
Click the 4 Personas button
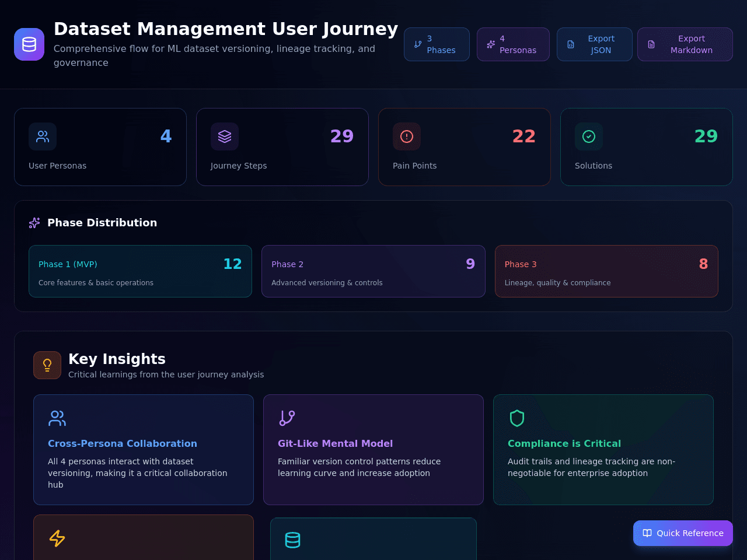[x=513, y=44]
